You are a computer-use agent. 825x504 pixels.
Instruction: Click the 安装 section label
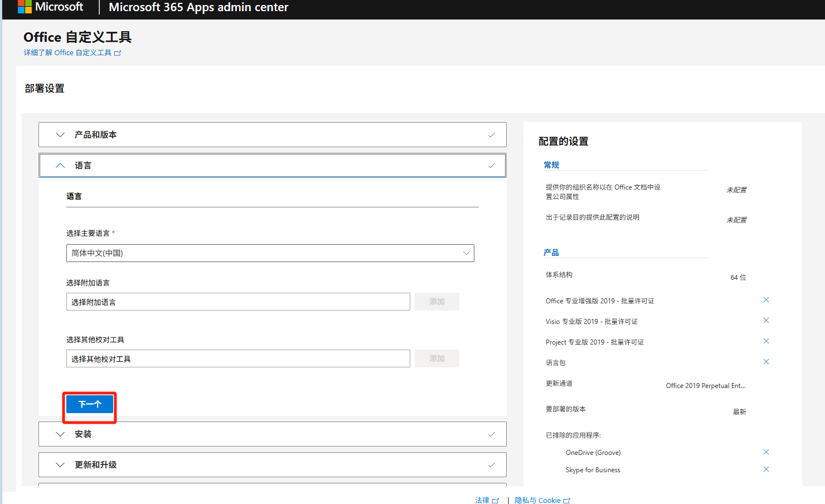pos(83,434)
